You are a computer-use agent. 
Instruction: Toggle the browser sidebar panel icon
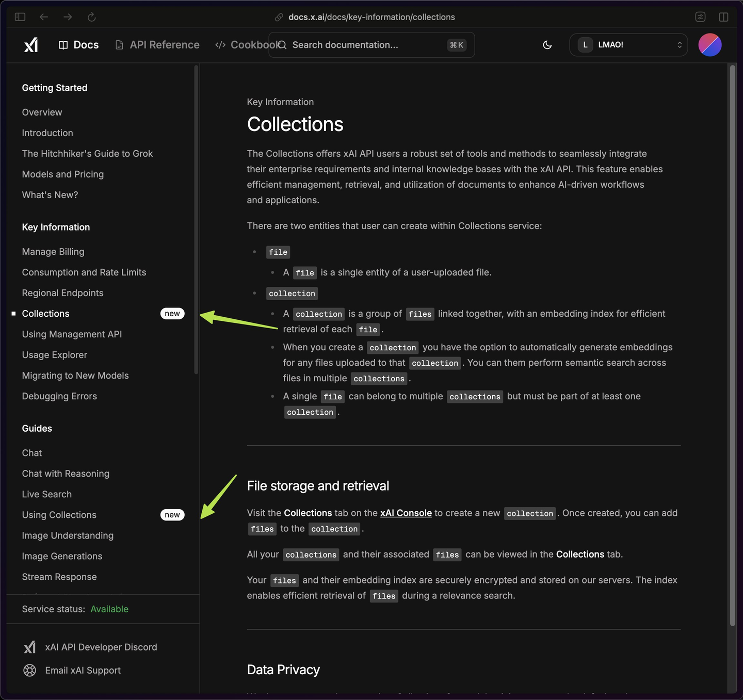(20, 17)
